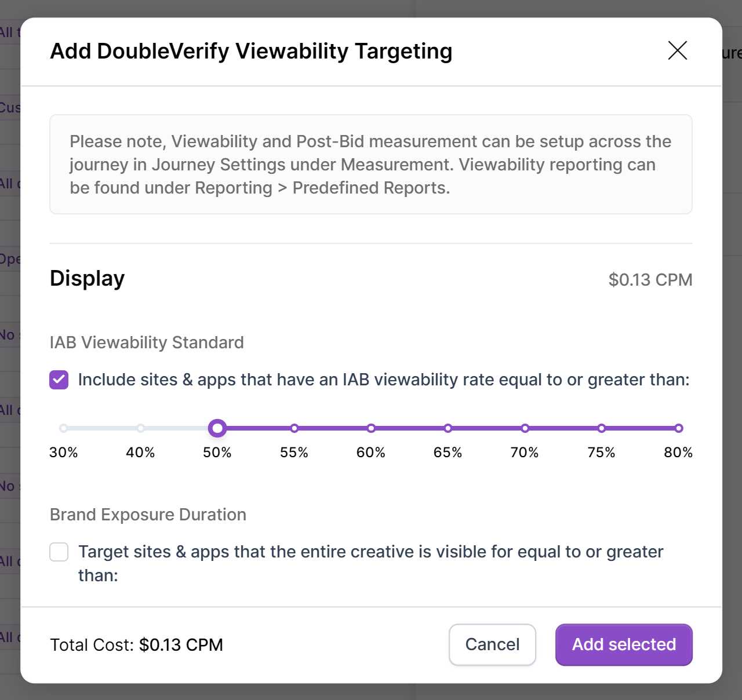The width and height of the screenshot is (742, 700).
Task: Click the Total Cost text
Action: tap(137, 645)
